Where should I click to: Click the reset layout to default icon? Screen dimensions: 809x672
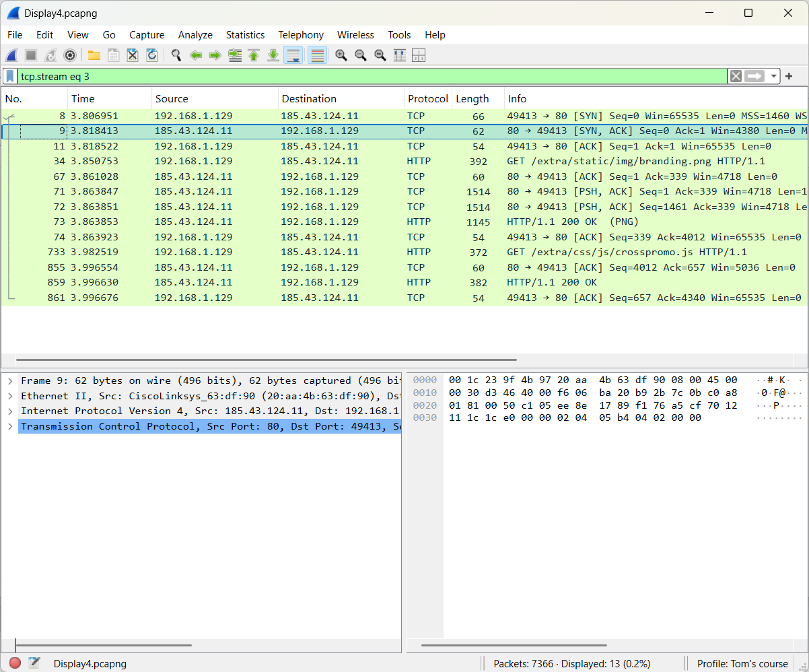point(419,55)
